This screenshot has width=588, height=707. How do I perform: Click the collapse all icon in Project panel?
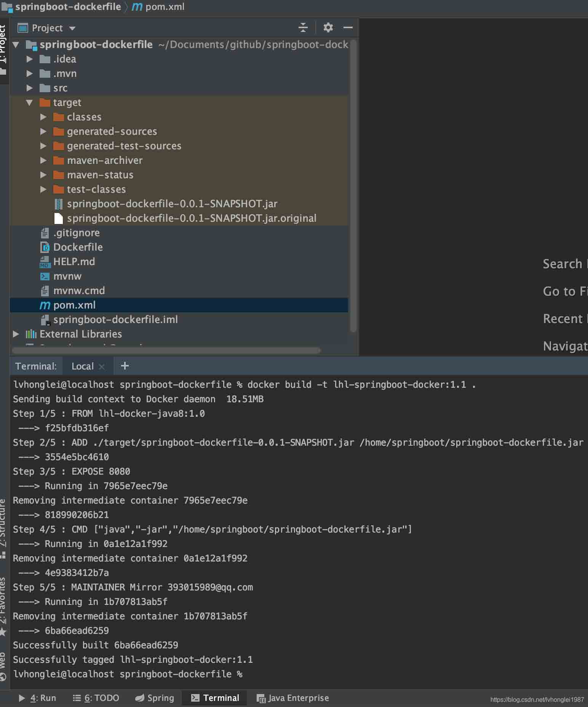pyautogui.click(x=303, y=27)
